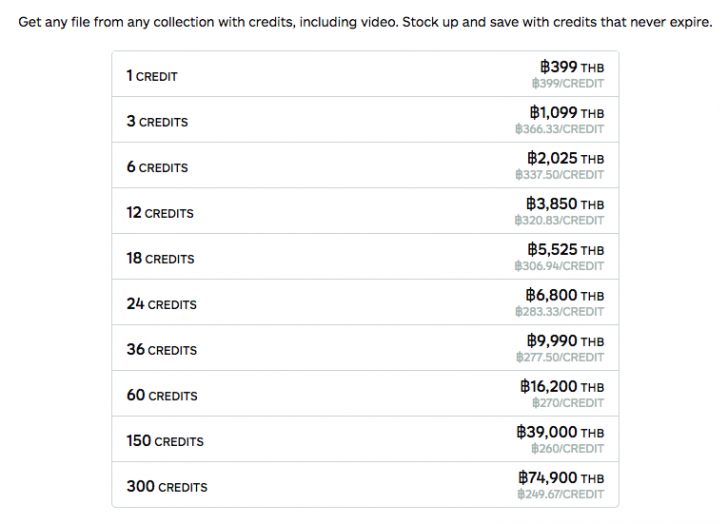Click the ฿3,850 THB price
The height and width of the screenshot is (524, 728).
565,204
